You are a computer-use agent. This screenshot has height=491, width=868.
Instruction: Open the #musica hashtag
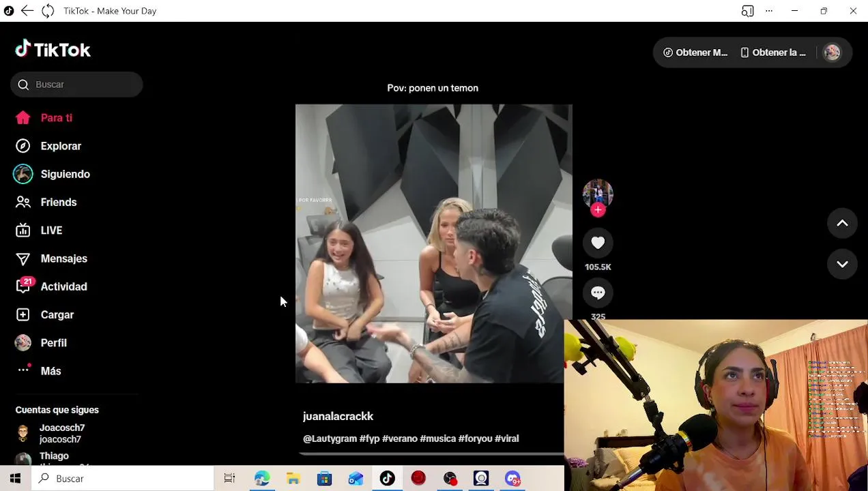point(438,438)
